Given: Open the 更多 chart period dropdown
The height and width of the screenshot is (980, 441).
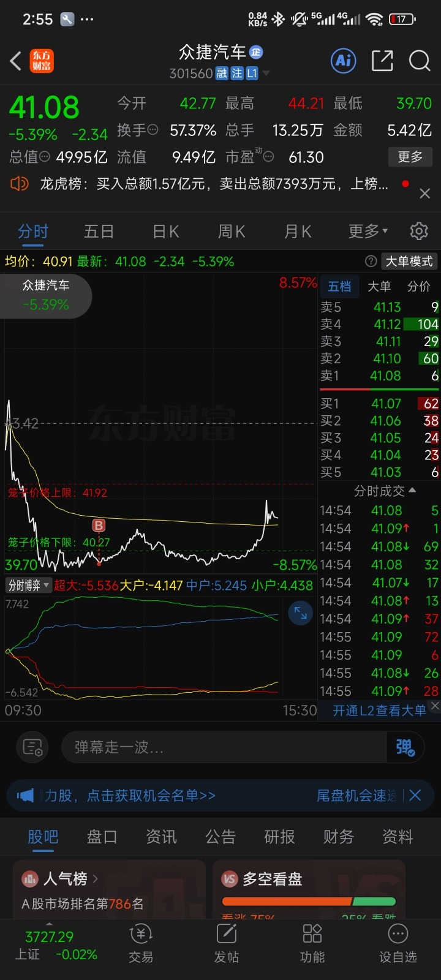Looking at the screenshot, I should coord(368,231).
